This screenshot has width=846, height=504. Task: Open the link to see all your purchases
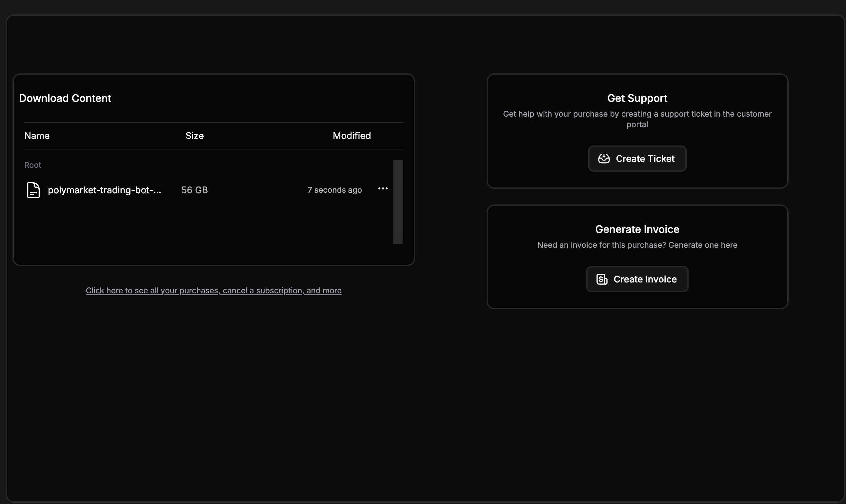pyautogui.click(x=214, y=290)
